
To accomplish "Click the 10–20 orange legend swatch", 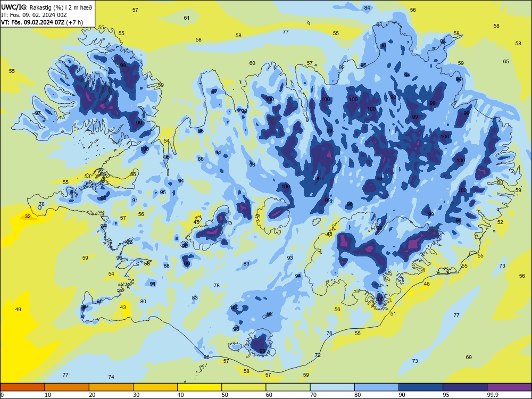I will tap(67, 387).
